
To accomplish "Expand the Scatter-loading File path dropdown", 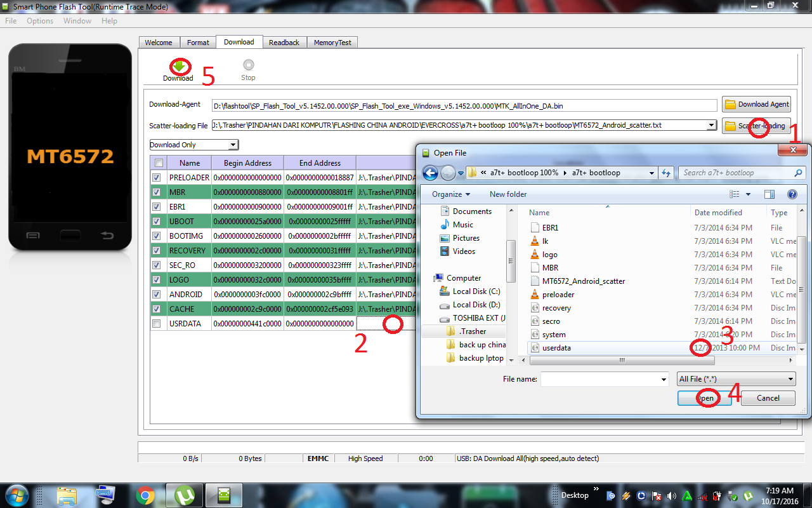I will tap(712, 125).
